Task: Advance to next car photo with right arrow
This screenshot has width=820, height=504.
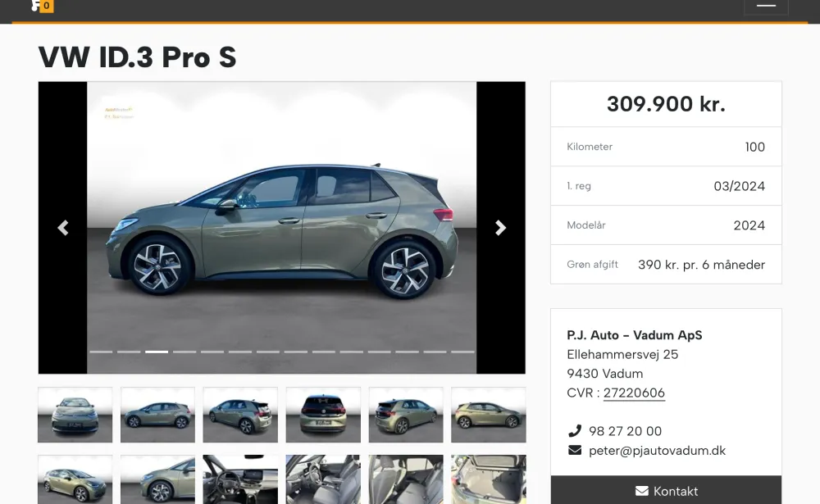Action: click(x=500, y=228)
